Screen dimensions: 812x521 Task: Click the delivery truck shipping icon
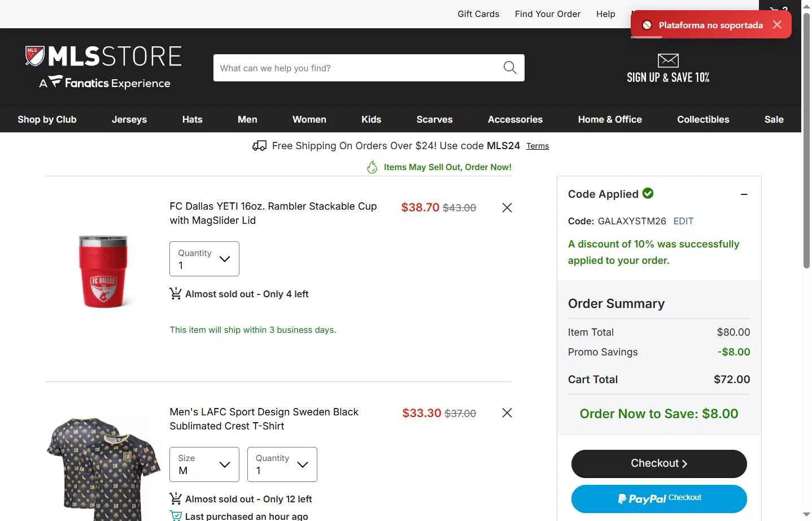(259, 146)
